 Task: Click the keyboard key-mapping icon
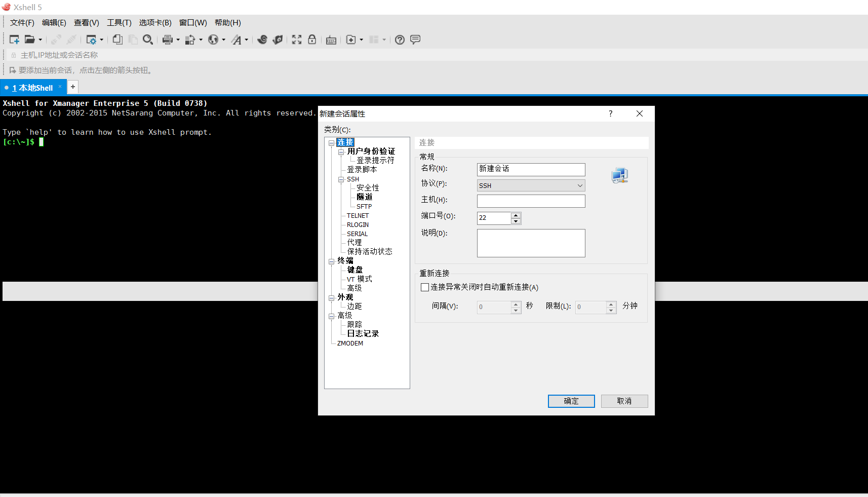pyautogui.click(x=331, y=40)
